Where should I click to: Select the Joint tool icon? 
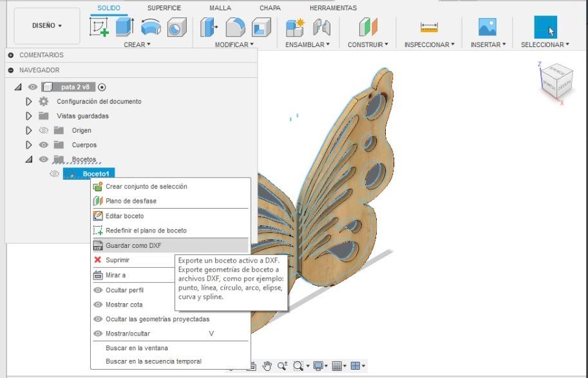point(322,27)
